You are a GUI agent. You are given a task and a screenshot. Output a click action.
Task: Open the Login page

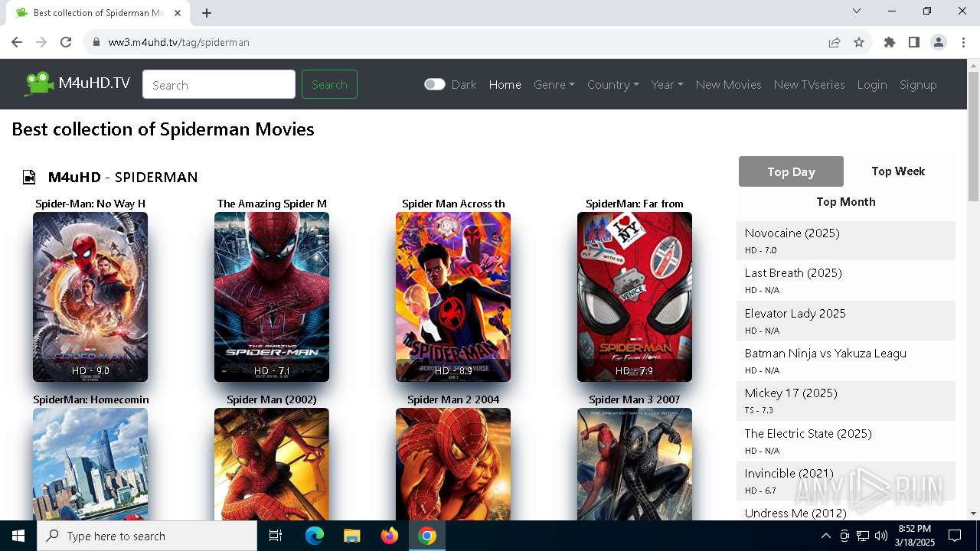point(872,85)
